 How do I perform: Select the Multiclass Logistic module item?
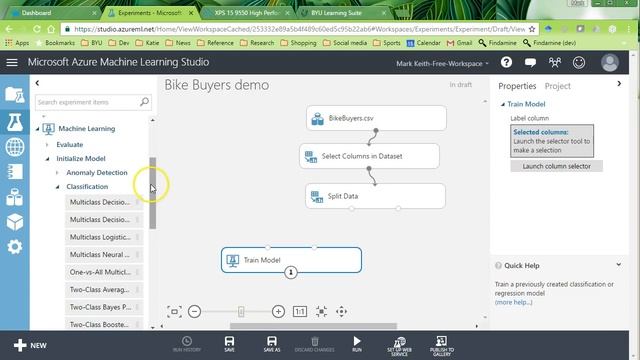click(x=104, y=237)
